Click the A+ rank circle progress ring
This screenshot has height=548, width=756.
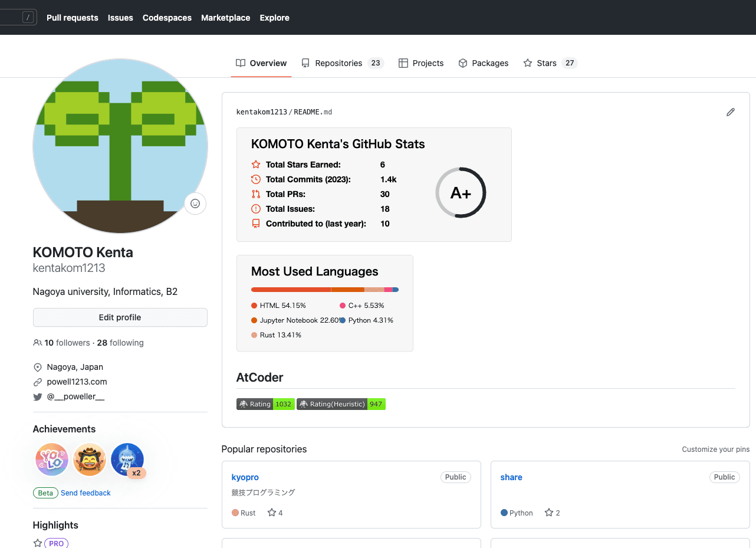click(461, 192)
